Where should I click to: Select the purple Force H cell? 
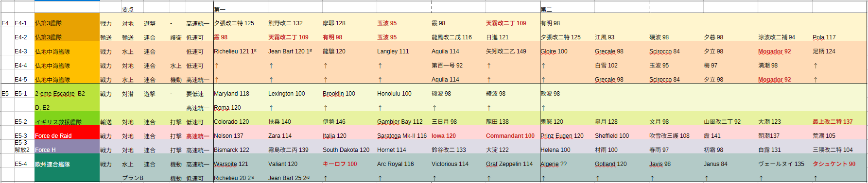(67, 150)
